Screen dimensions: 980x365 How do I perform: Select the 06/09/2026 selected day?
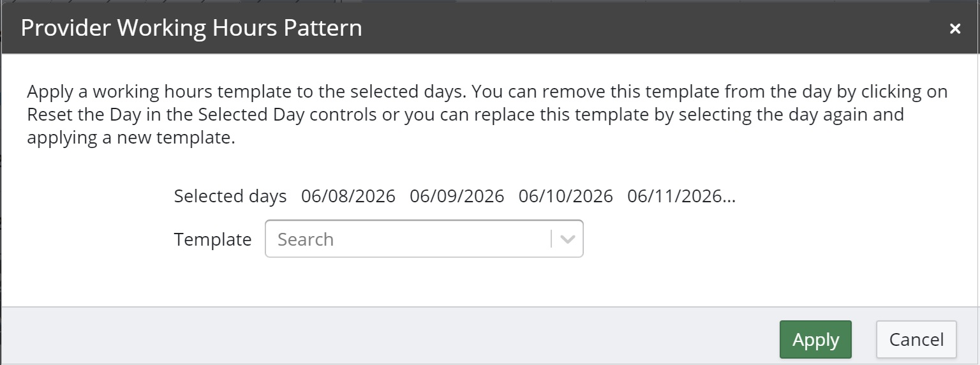[457, 197]
